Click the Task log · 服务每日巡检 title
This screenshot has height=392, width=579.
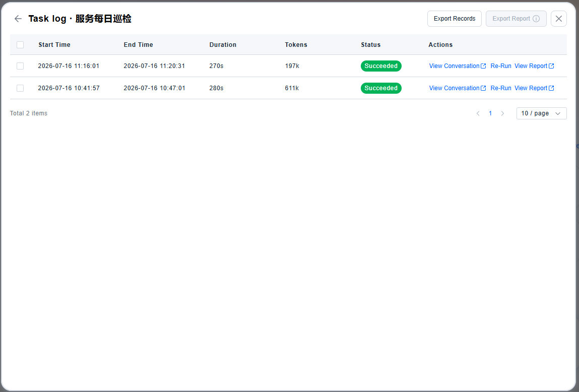(x=80, y=19)
